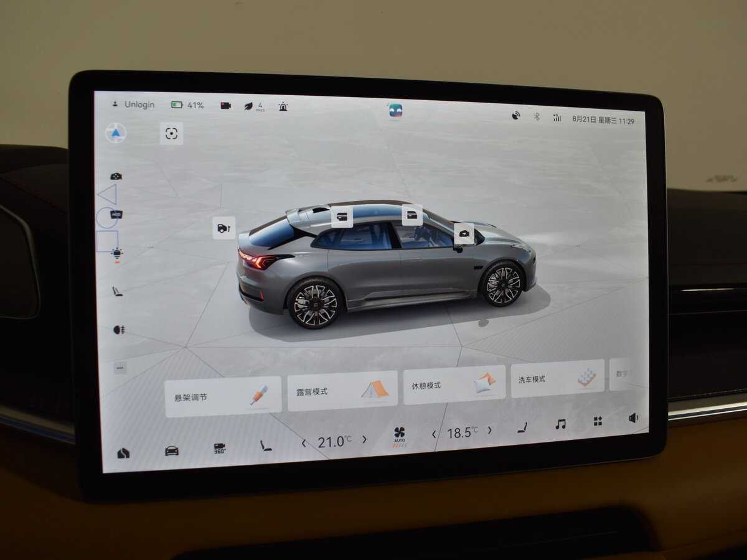The image size is (747, 560).
Task: Expand the more options ellipsis in sidebar
Action: 120,368
